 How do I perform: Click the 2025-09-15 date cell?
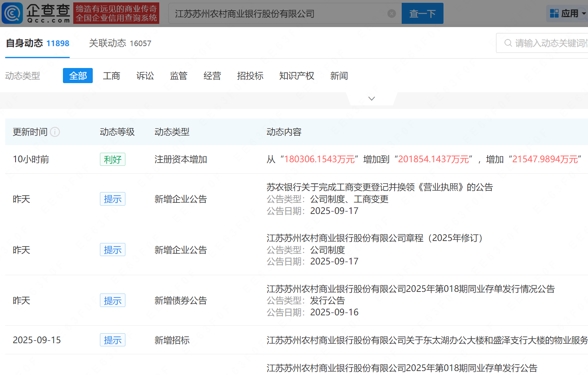[x=37, y=340]
